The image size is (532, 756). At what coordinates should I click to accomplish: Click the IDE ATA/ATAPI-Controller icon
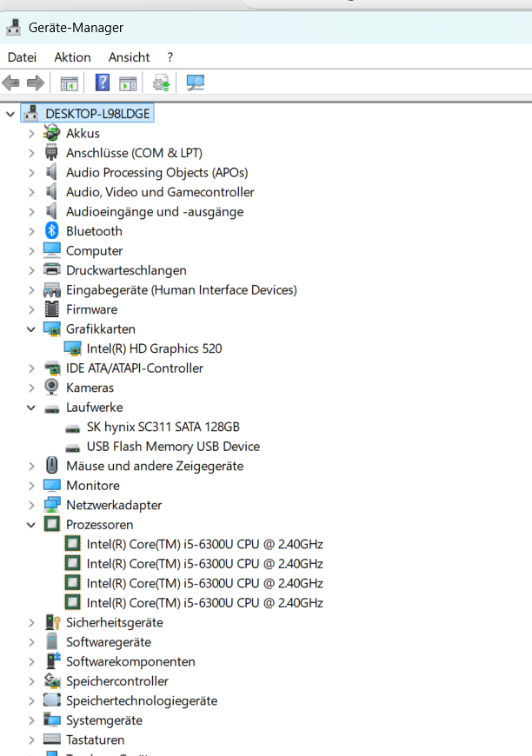51,368
